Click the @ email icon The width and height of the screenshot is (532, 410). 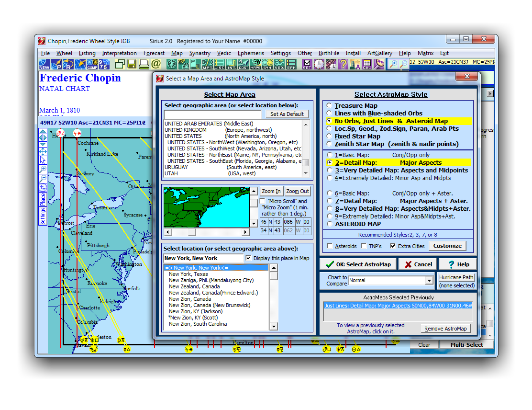click(156, 64)
